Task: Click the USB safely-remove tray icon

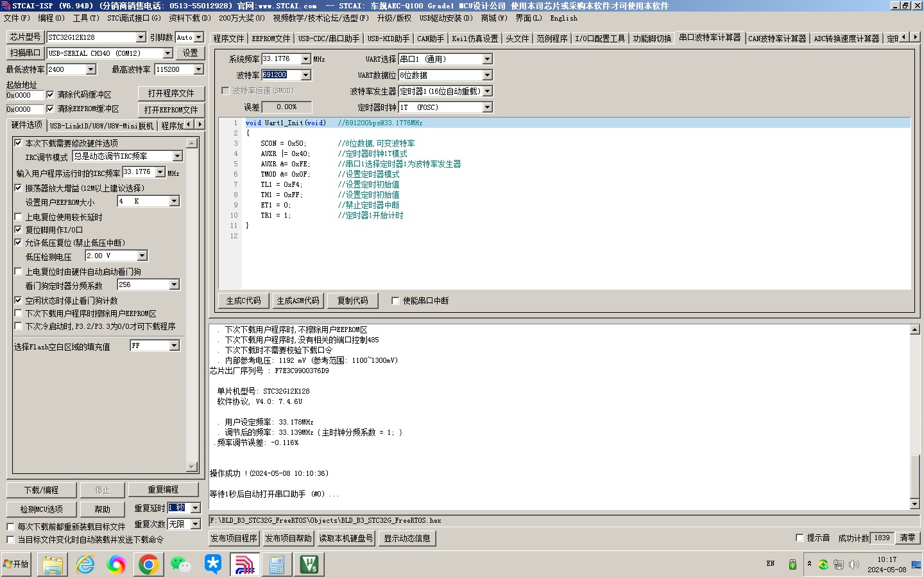Action: point(792,565)
